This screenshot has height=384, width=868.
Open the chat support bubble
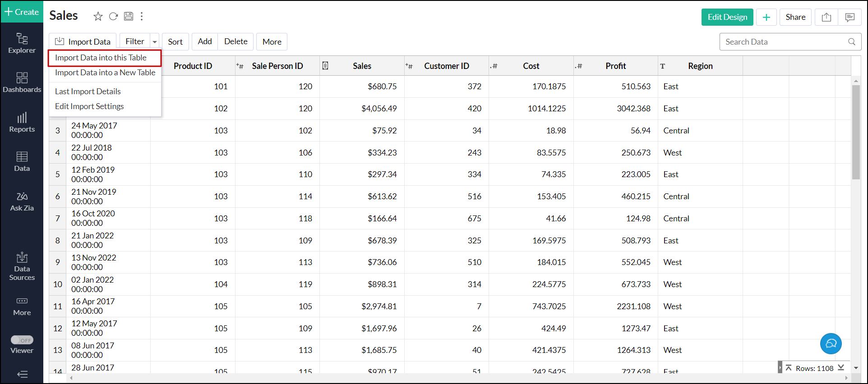coord(831,343)
